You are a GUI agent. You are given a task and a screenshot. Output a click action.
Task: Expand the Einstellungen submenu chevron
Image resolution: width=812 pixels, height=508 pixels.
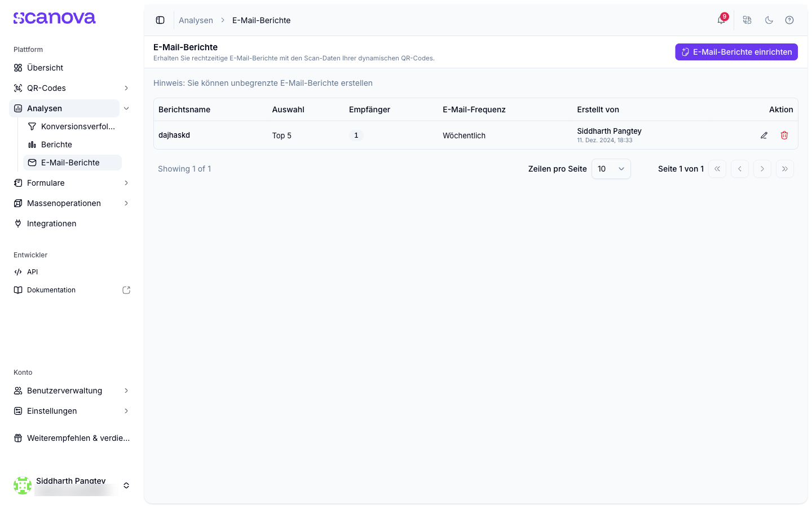[126, 411]
